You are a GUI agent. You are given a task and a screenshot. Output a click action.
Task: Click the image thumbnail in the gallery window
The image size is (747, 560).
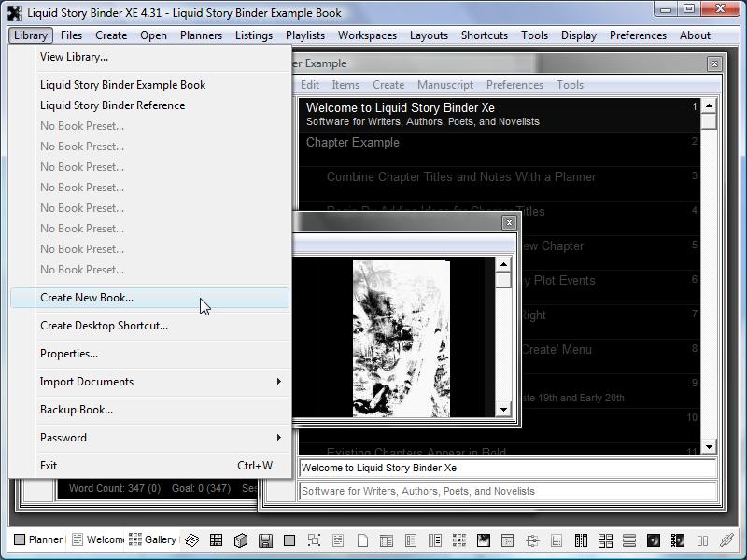point(401,338)
